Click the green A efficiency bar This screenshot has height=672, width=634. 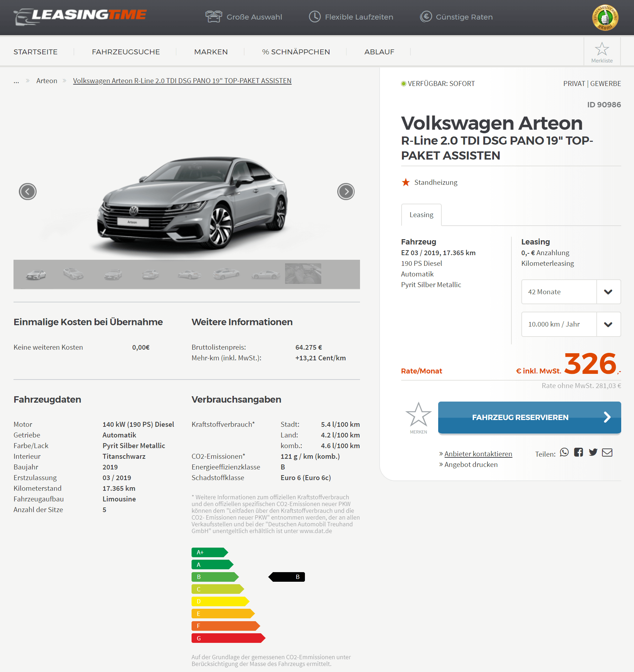(213, 565)
